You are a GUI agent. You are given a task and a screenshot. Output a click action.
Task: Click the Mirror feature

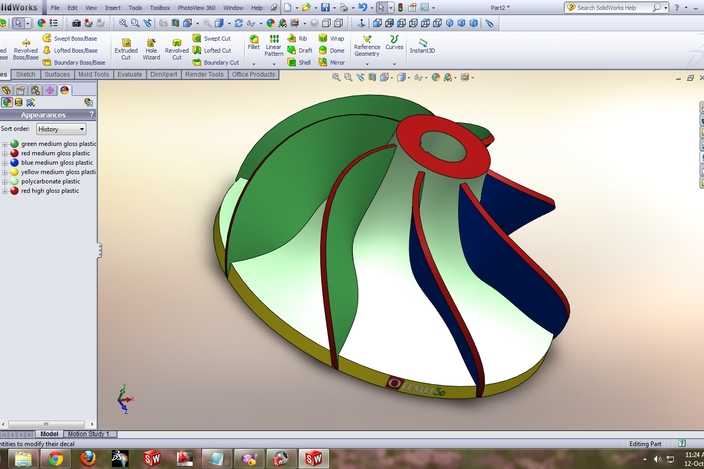(331, 62)
